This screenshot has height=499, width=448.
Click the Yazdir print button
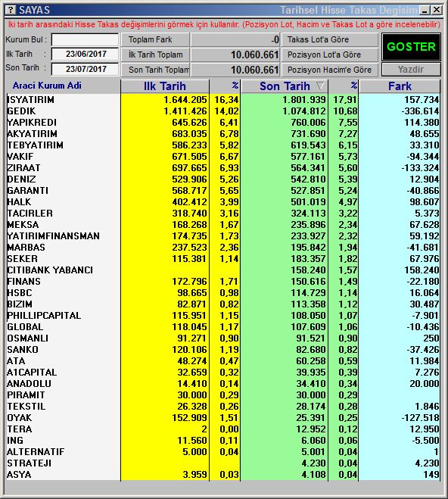click(411, 70)
